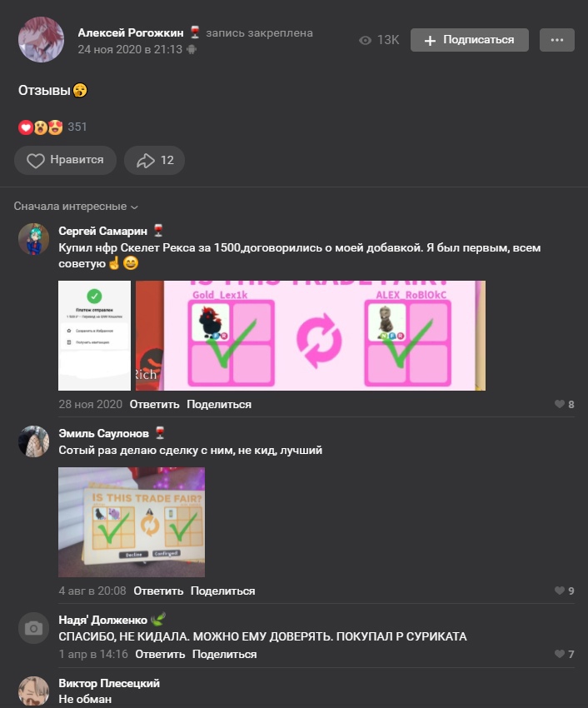Toggle the Нравится like button
This screenshot has height=708, width=588.
point(66,160)
